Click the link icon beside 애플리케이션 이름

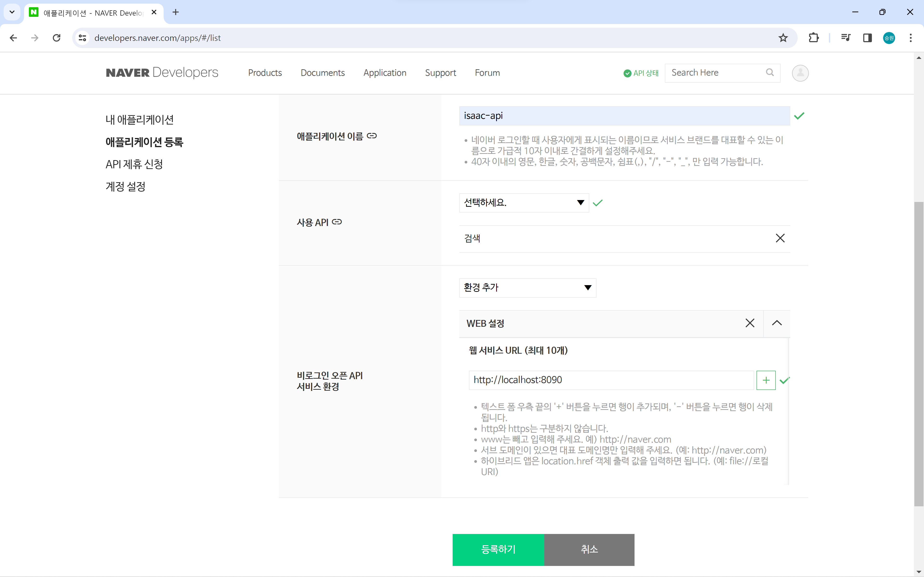pyautogui.click(x=372, y=136)
